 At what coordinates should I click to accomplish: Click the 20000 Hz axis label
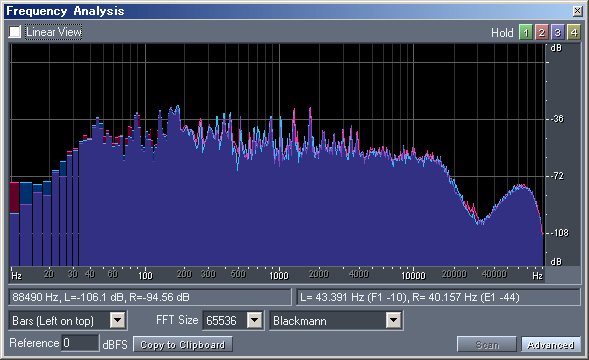pyautogui.click(x=454, y=274)
